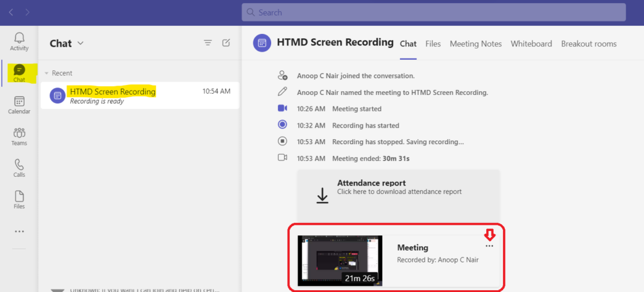
Task: Go forward with the right arrow
Action: 28,13
